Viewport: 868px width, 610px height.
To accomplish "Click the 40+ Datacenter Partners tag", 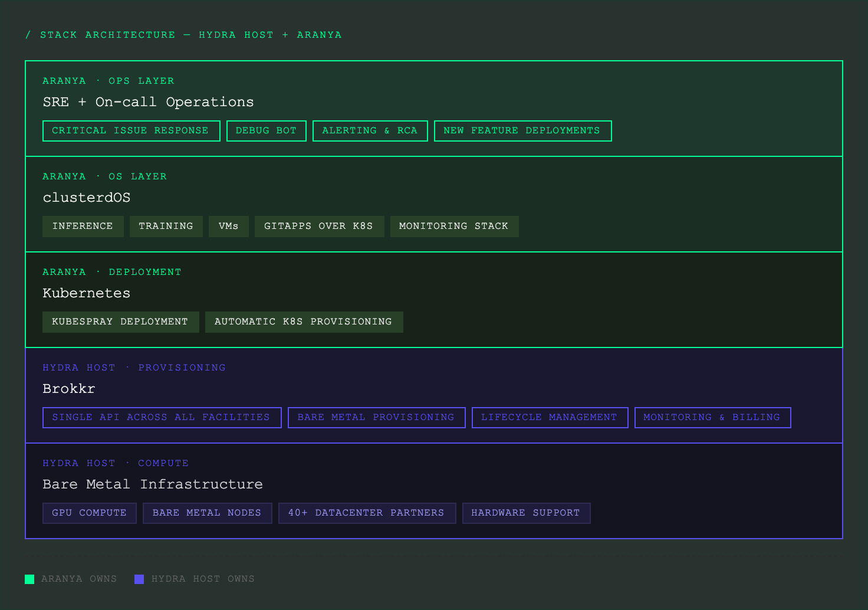I will coord(367,513).
